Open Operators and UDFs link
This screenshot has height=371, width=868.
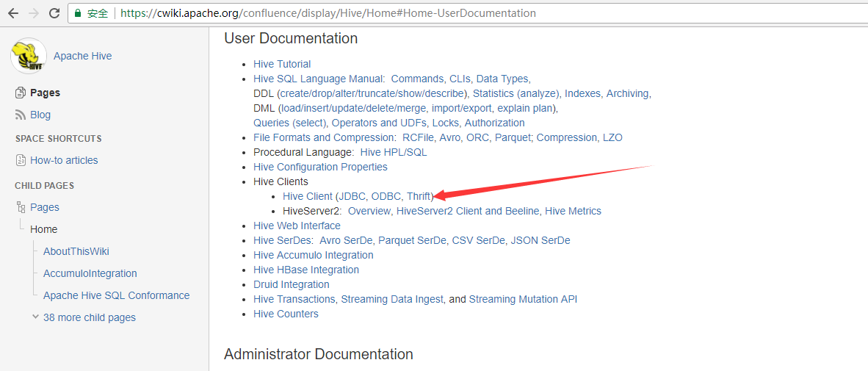pyautogui.click(x=379, y=123)
